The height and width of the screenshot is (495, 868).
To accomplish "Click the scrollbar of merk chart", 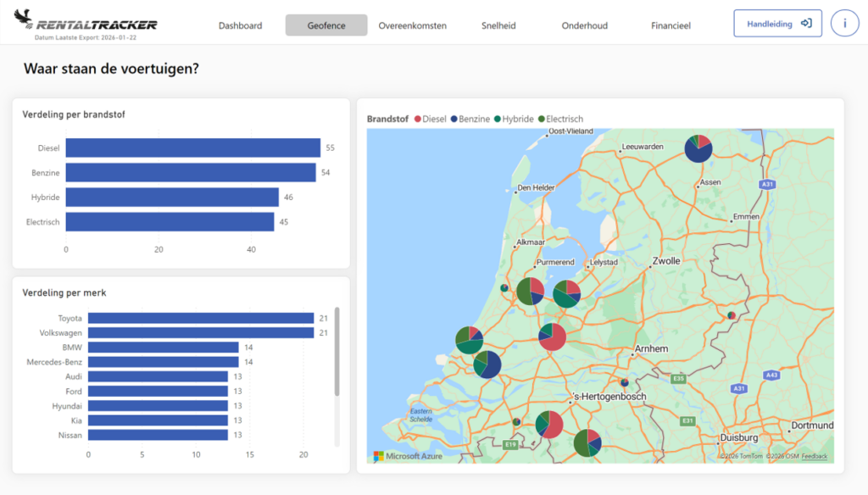I will click(337, 352).
